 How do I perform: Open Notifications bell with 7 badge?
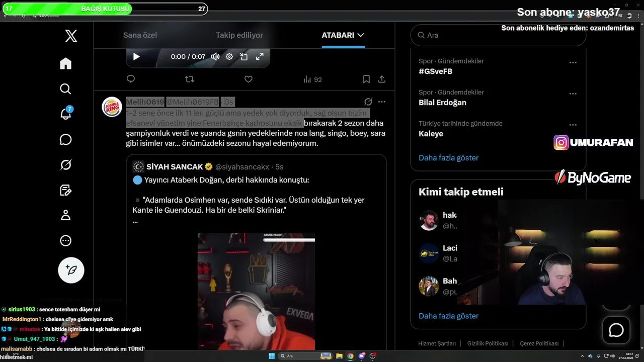pos(66,114)
